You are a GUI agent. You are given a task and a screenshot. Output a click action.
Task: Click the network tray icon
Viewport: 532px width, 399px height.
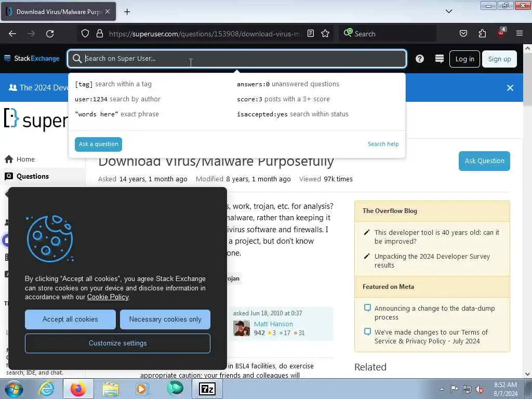coord(467,390)
